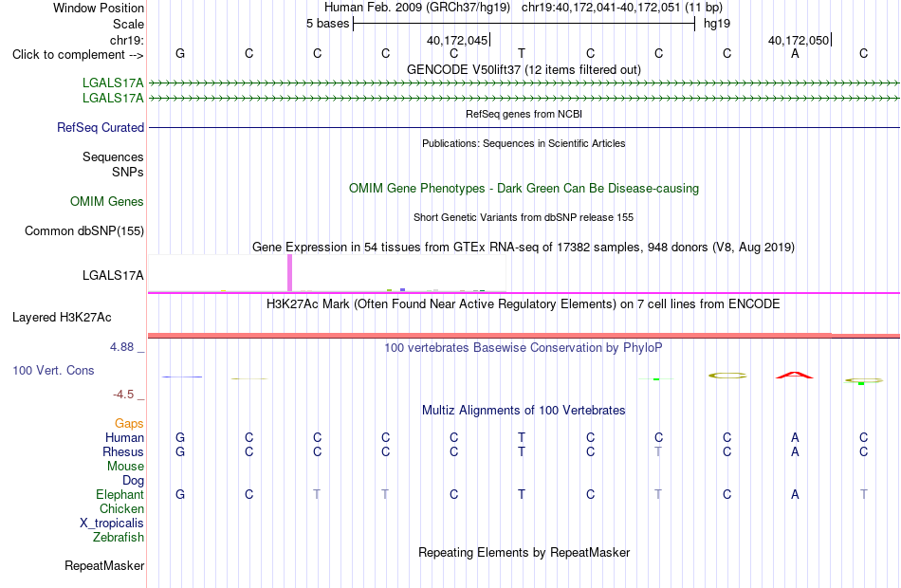This screenshot has height=588, width=901.
Task: Click the Chicken alignment row label
Action: pos(121,508)
